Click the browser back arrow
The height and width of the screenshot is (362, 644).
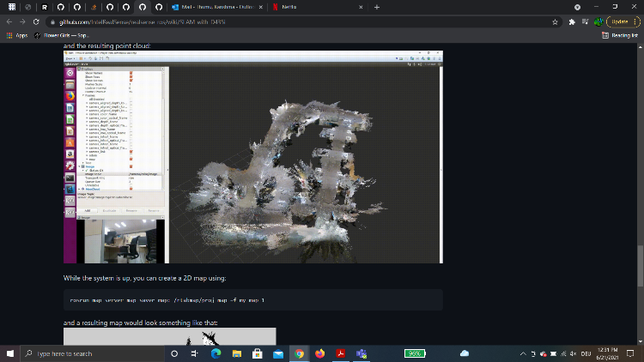9,21
